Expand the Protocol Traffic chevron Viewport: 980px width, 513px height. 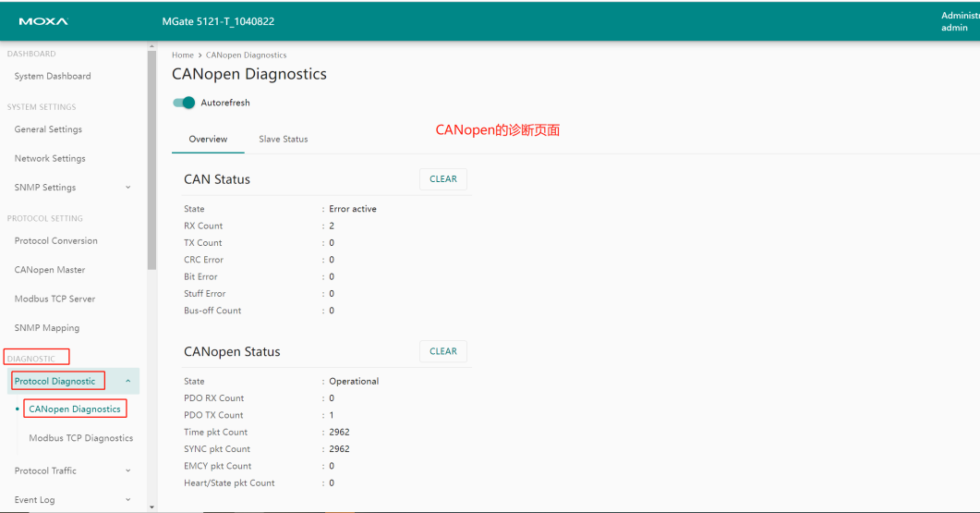coord(128,470)
